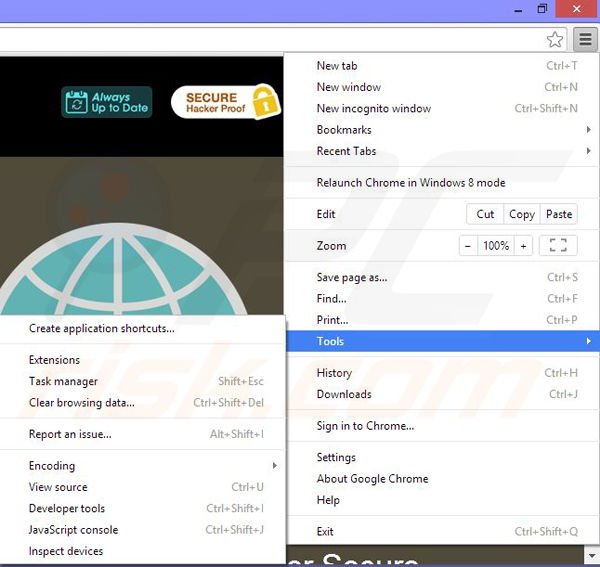Image resolution: width=600 pixels, height=567 pixels.
Task: Click the Paste button
Action: click(x=559, y=214)
